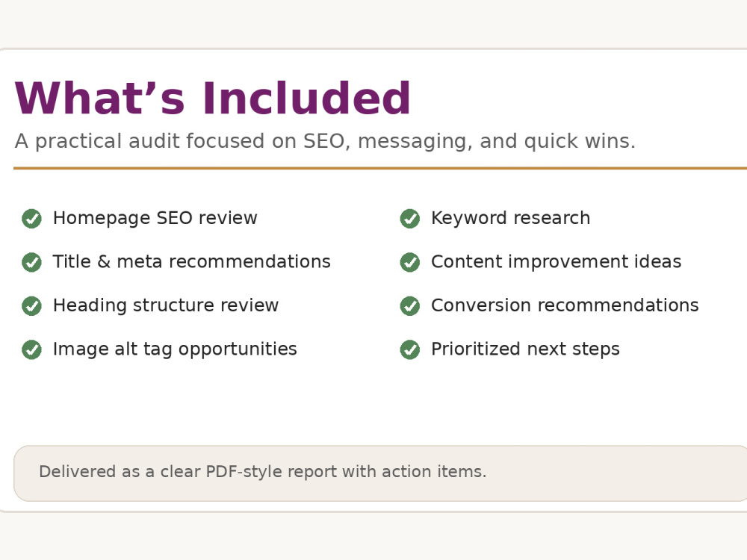Click the checkmark icon beside Keyword research
747x560 pixels.
pos(409,219)
